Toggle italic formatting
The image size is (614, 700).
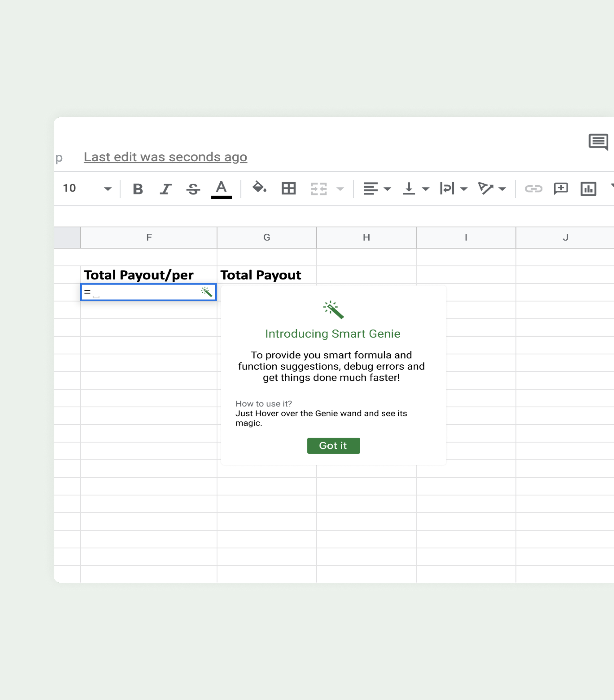click(166, 189)
